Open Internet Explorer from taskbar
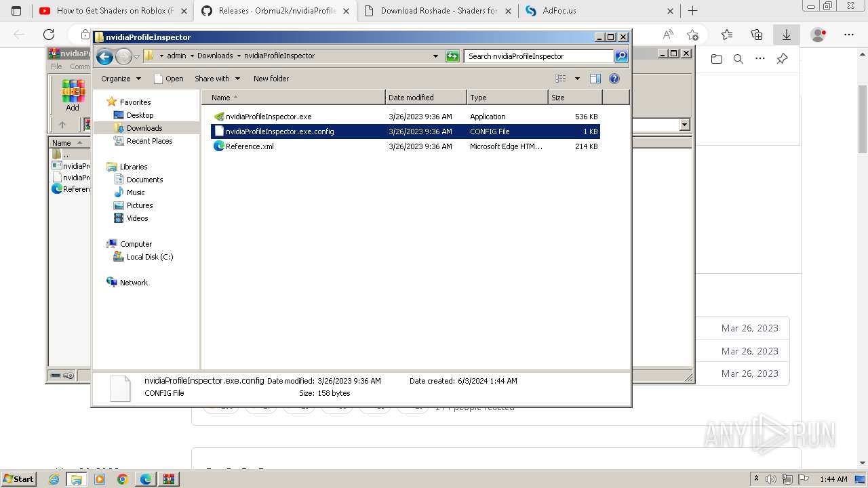This screenshot has width=868, height=488. point(54,479)
